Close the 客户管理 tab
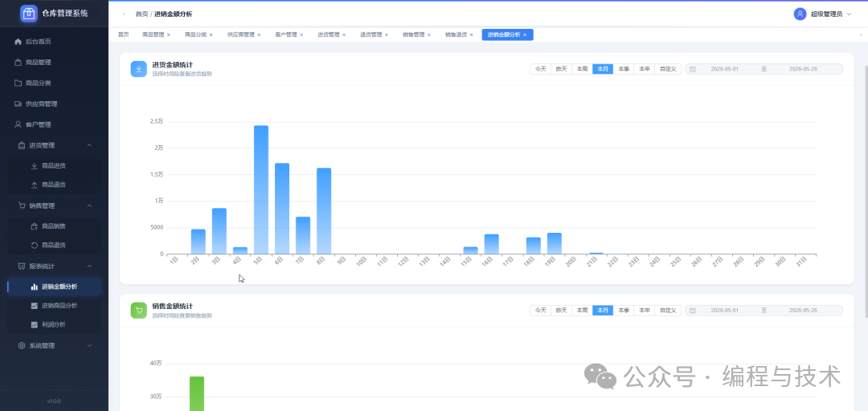This screenshot has width=868, height=411. coord(301,35)
